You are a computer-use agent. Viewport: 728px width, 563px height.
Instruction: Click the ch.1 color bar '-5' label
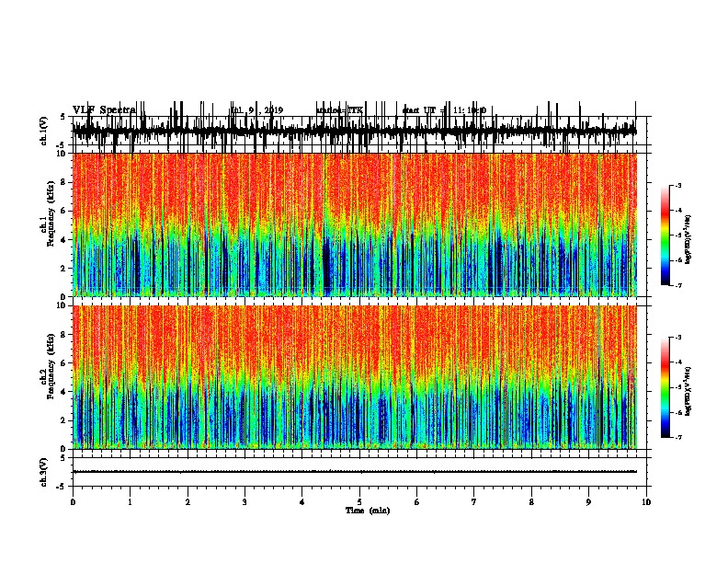677,236
